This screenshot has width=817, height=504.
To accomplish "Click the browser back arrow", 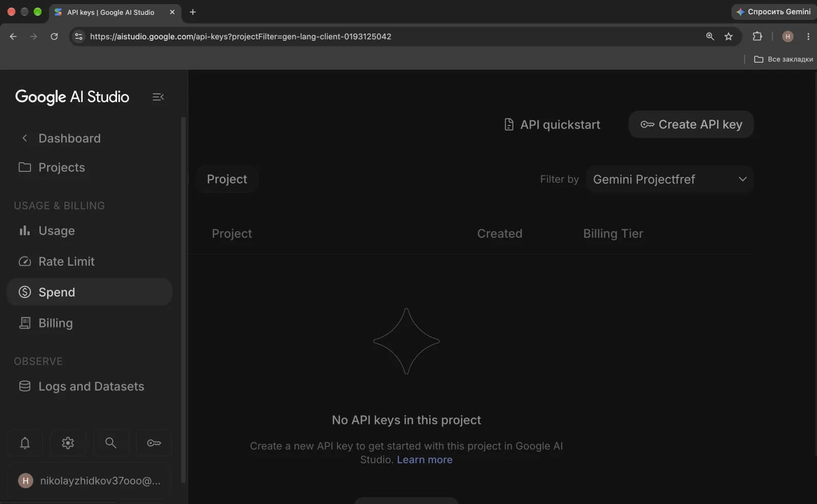I will (x=13, y=36).
